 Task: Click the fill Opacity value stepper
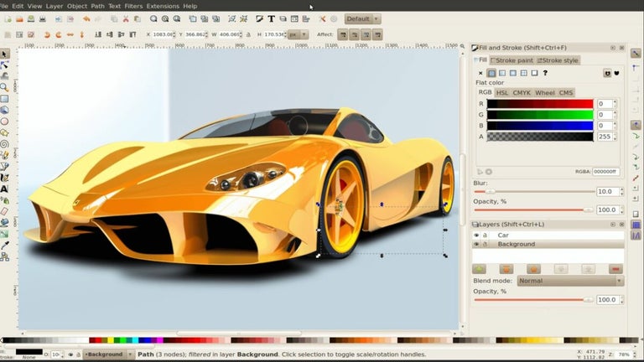click(x=621, y=209)
